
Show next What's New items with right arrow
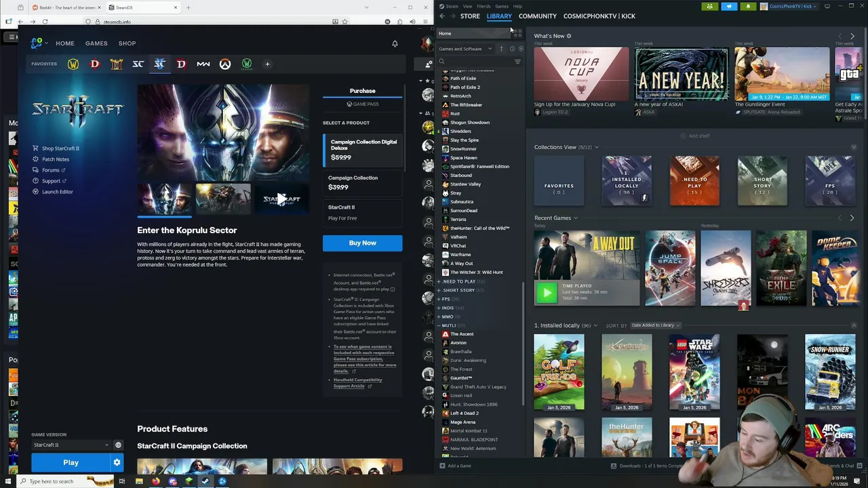pyautogui.click(x=852, y=36)
